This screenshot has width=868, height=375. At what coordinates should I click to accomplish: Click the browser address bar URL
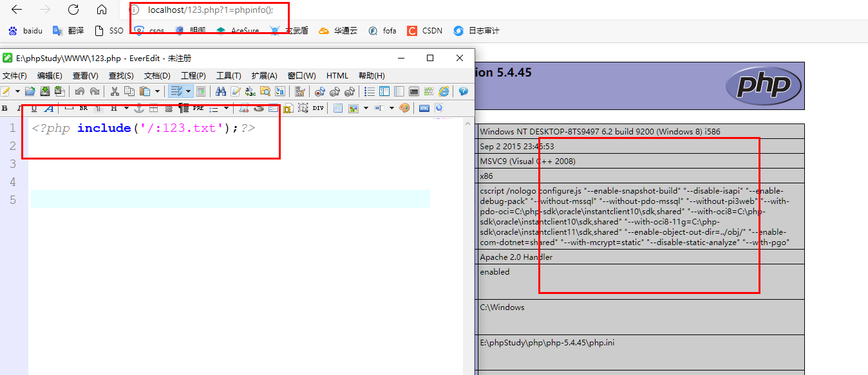(x=211, y=10)
